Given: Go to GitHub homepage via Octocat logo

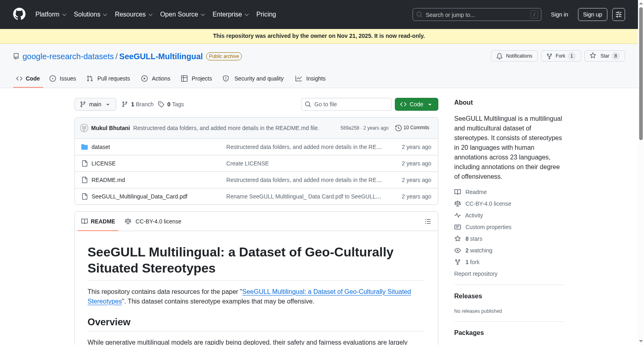Looking at the screenshot, I should [19, 14].
